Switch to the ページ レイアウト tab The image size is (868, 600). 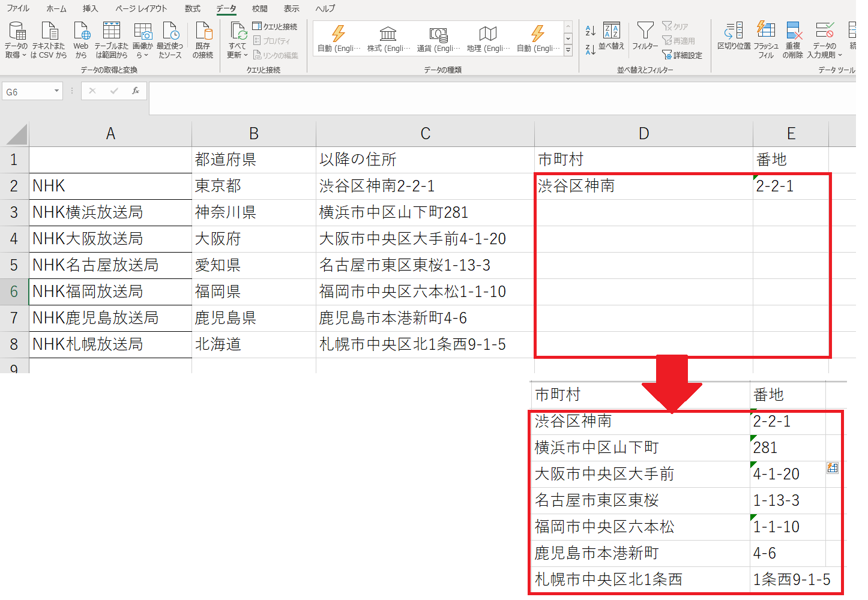tap(141, 8)
